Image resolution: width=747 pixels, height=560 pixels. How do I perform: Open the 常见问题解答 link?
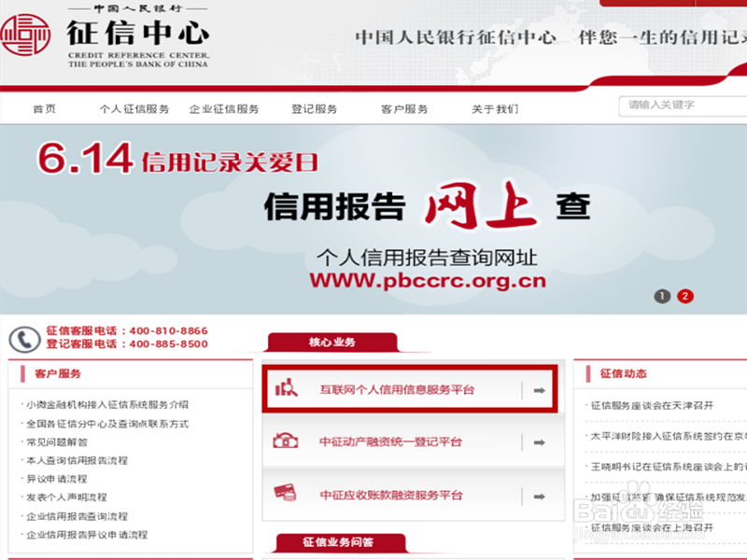(x=56, y=443)
